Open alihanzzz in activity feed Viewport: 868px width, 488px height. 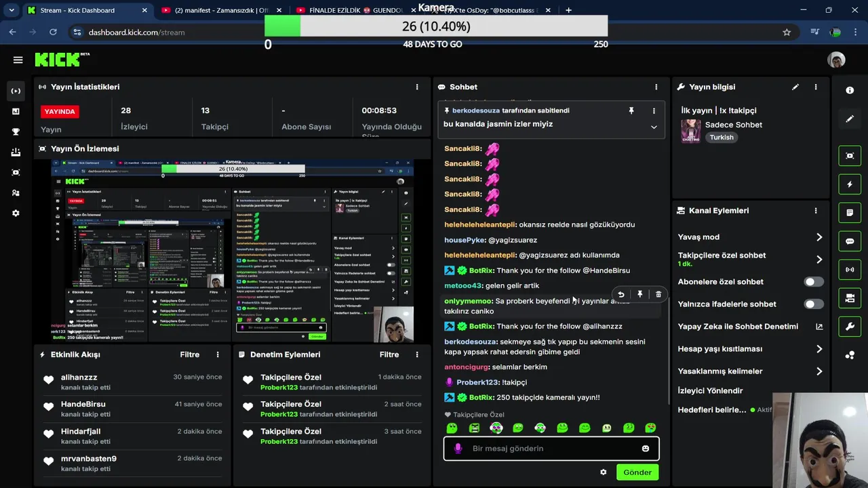pyautogui.click(x=79, y=377)
